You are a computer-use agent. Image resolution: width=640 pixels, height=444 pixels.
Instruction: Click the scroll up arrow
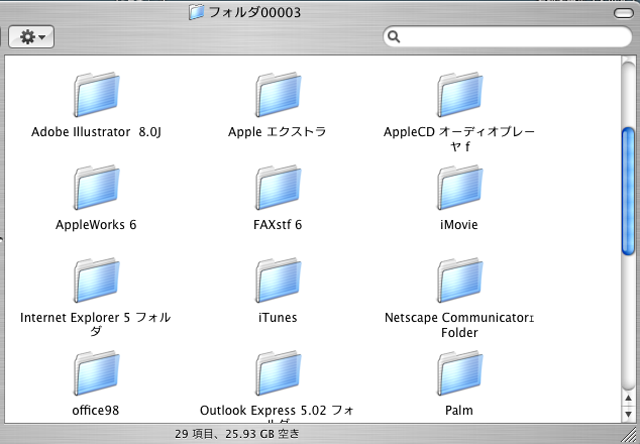(x=628, y=398)
